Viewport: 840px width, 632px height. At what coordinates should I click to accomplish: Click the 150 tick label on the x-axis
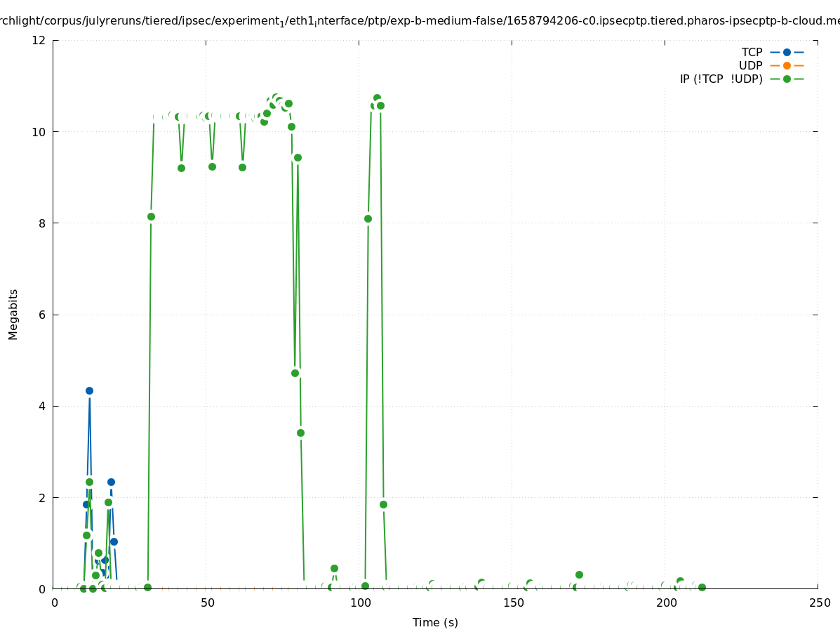[x=512, y=603]
